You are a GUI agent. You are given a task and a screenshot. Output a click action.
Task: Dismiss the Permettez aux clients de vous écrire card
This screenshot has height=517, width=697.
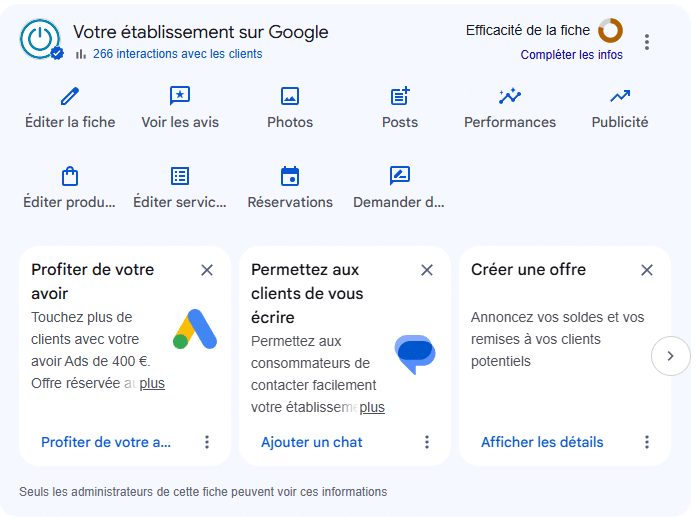[x=427, y=270]
